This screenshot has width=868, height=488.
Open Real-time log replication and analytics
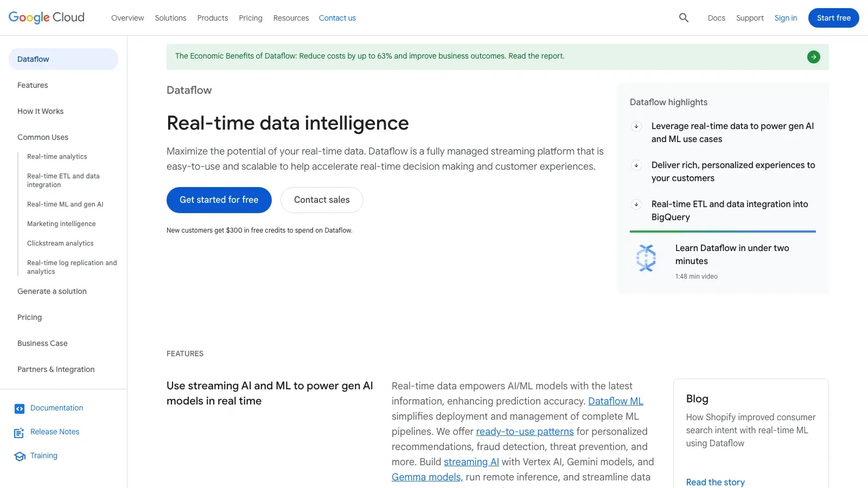point(72,267)
